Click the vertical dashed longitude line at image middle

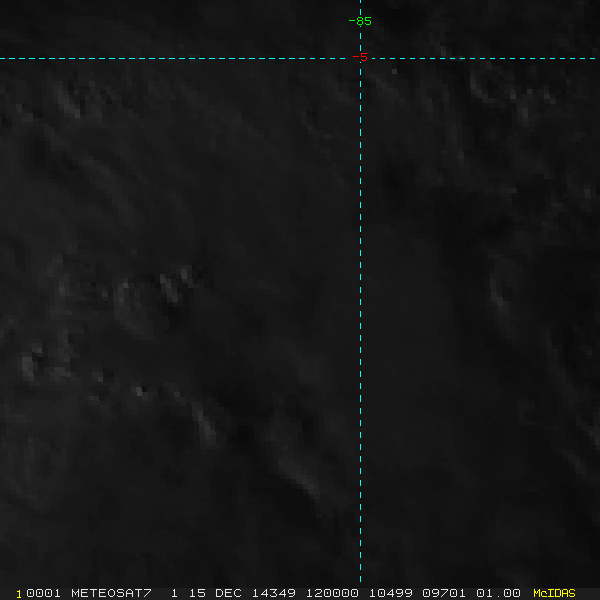(360, 300)
